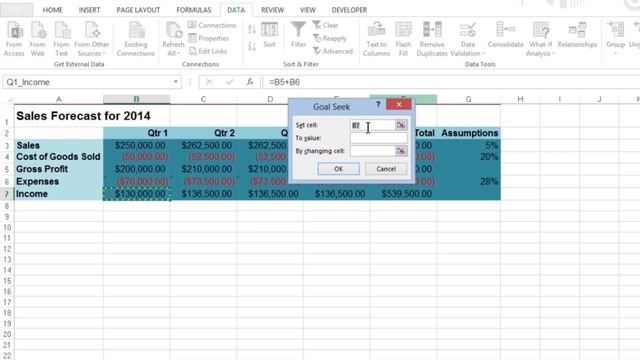Click Insert Function fx button
The width and height of the screenshot is (640, 360).
(x=250, y=82)
